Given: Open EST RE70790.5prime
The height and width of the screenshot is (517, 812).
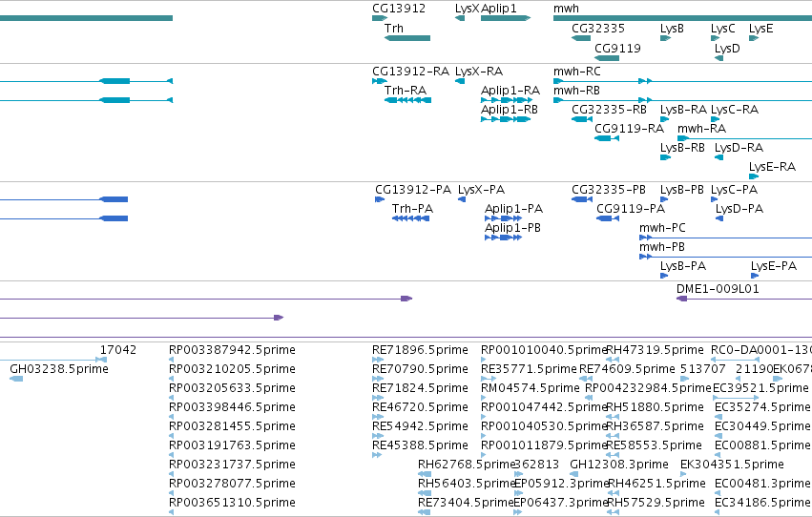Looking at the screenshot, I should click(x=420, y=369).
